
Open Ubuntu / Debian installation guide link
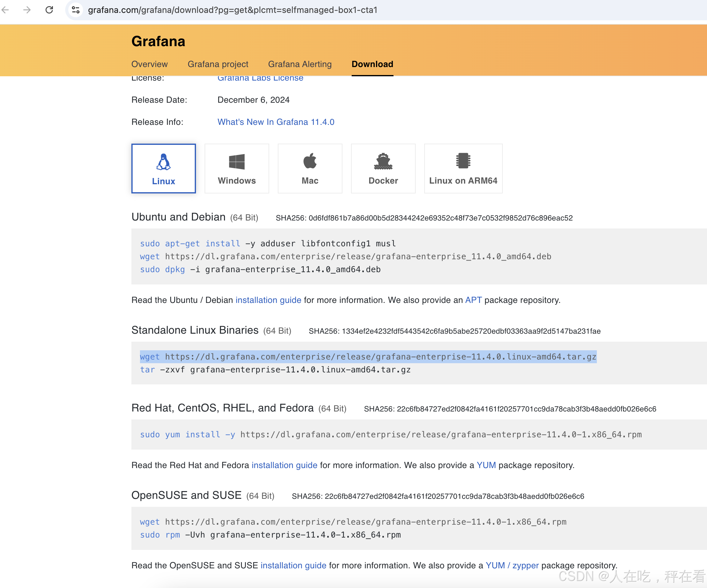(x=268, y=300)
